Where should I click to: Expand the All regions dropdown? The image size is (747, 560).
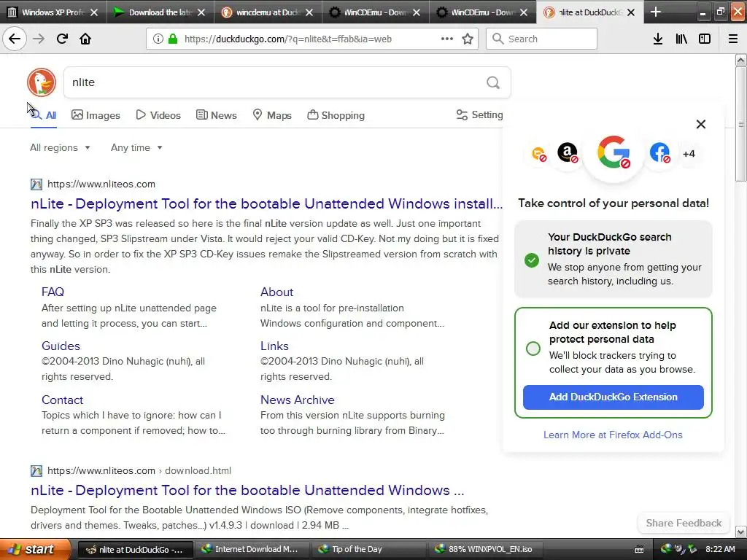pyautogui.click(x=60, y=147)
